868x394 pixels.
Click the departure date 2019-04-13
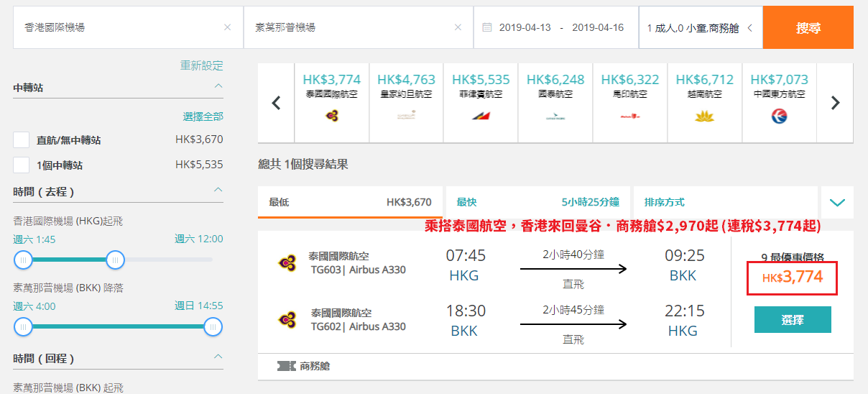pyautogui.click(x=525, y=27)
